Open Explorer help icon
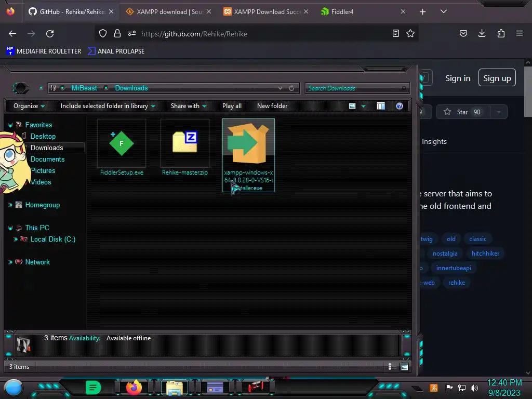Screen dimensions: 532x399 click(x=400, y=106)
